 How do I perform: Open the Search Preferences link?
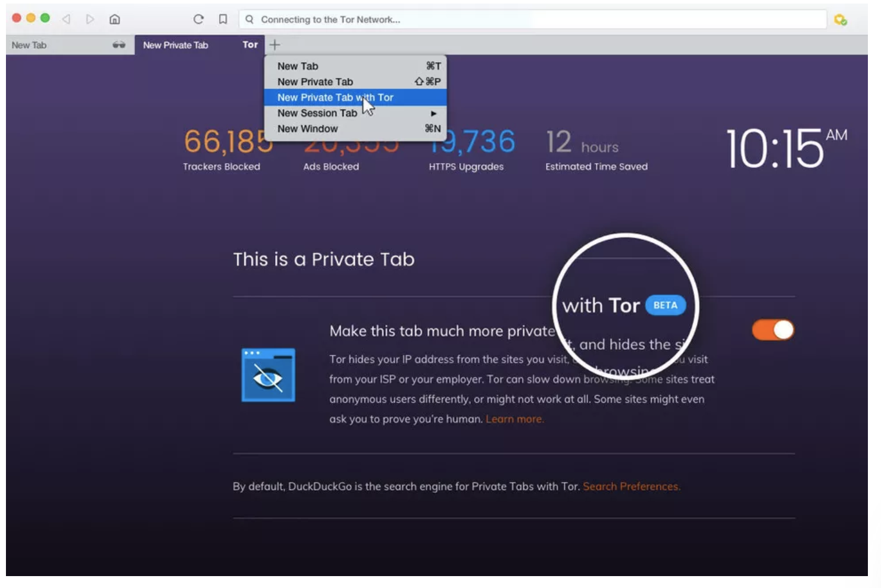(631, 486)
